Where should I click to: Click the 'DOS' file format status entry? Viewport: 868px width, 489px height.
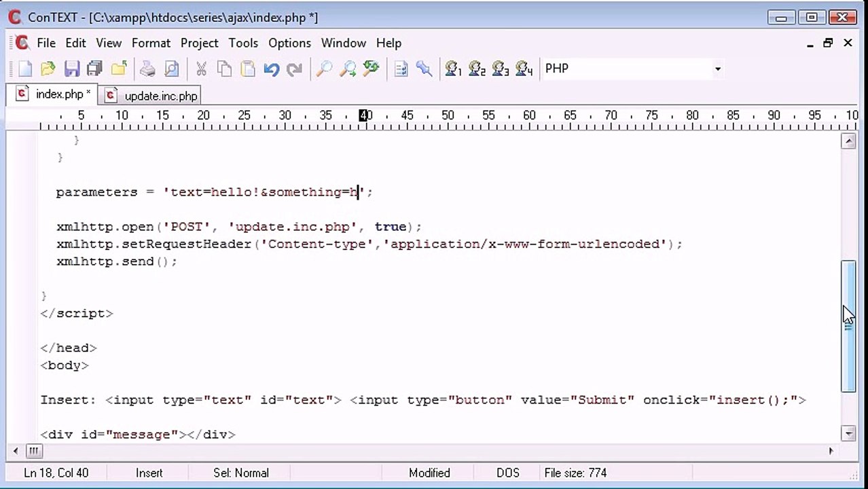point(507,473)
